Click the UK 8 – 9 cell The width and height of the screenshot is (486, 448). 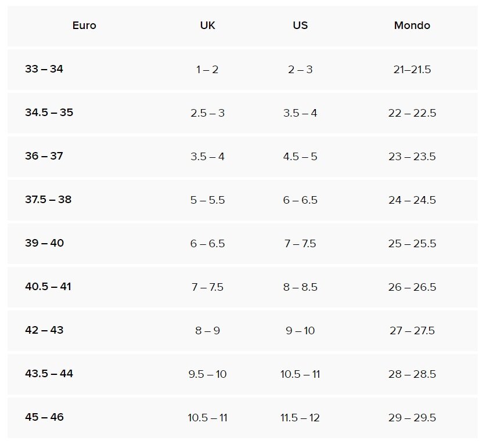207,331
